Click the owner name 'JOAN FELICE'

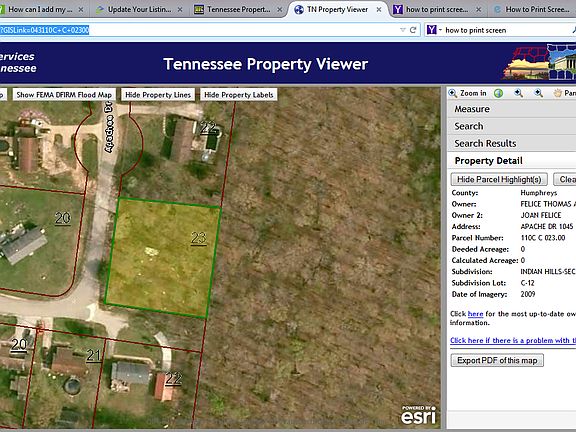[541, 215]
